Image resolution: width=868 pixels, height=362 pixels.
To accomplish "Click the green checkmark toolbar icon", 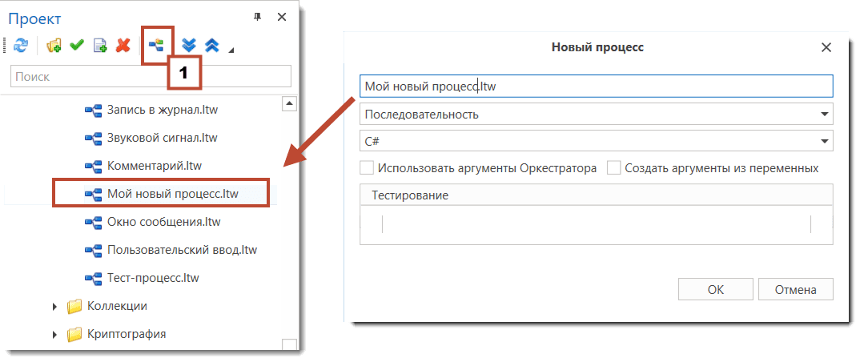I will [77, 46].
